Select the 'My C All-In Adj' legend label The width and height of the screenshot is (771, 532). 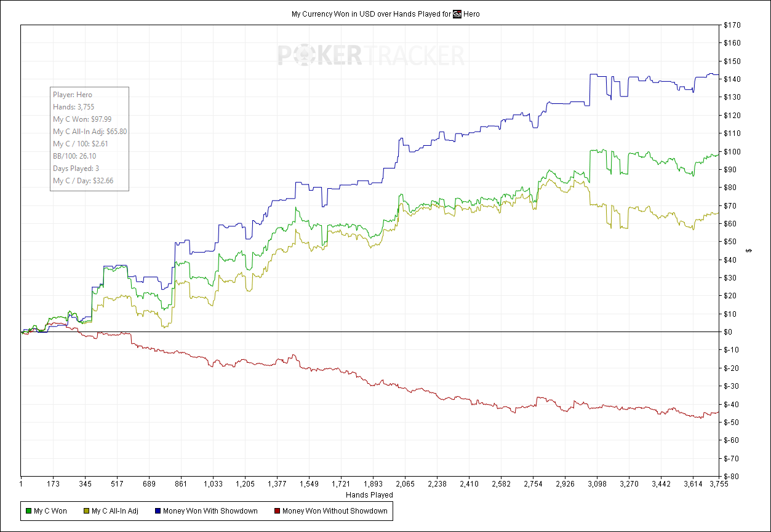(x=115, y=511)
